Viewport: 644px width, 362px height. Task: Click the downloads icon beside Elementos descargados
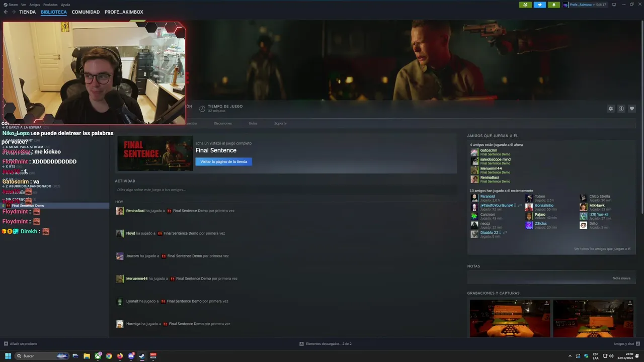[301, 344]
